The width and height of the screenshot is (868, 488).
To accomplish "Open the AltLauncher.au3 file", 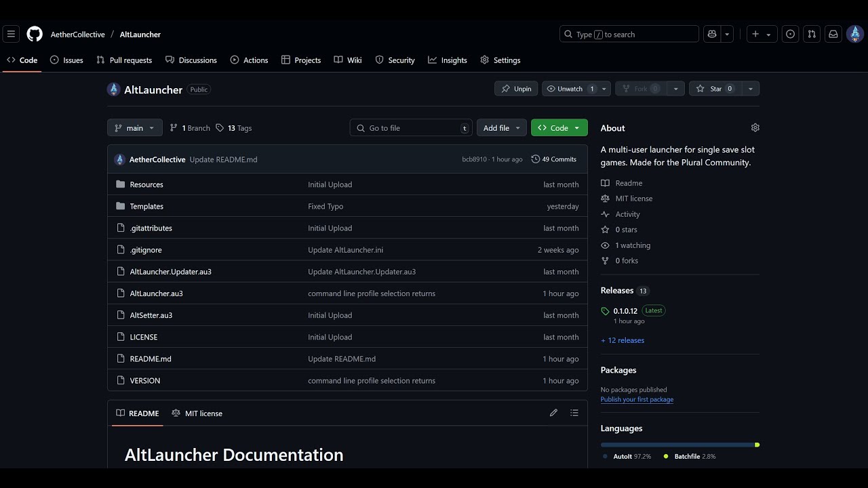I will [156, 293].
